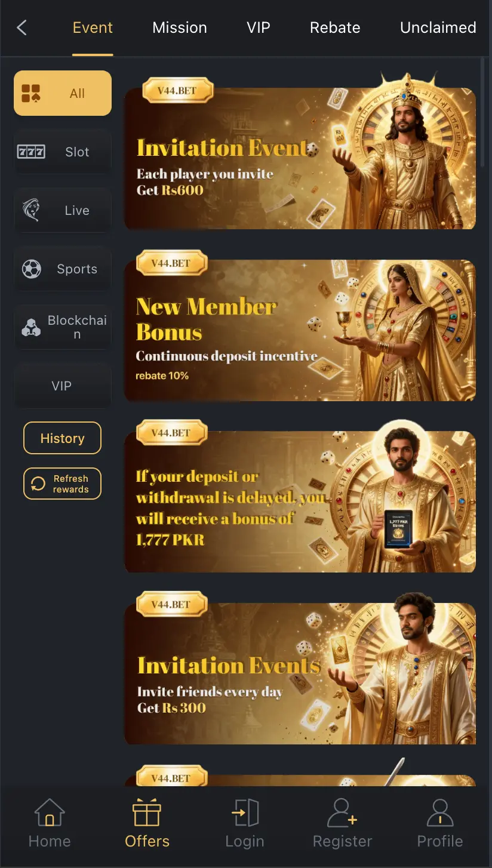The width and height of the screenshot is (492, 868).
Task: Filter events by Slot category
Action: [63, 152]
